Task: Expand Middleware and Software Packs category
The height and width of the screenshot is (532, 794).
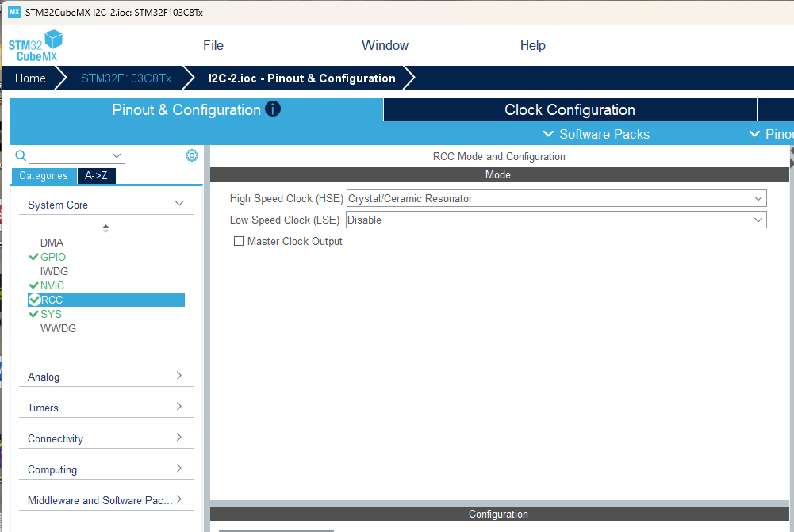Action: (x=106, y=500)
